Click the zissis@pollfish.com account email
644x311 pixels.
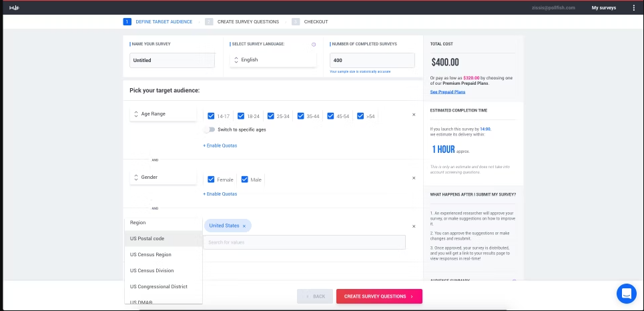coord(553,8)
